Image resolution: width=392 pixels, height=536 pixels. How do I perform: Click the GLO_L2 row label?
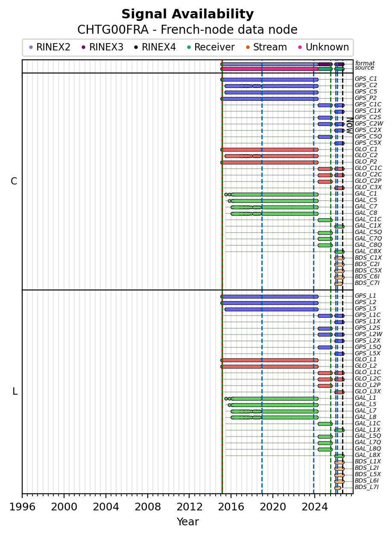[366, 366]
